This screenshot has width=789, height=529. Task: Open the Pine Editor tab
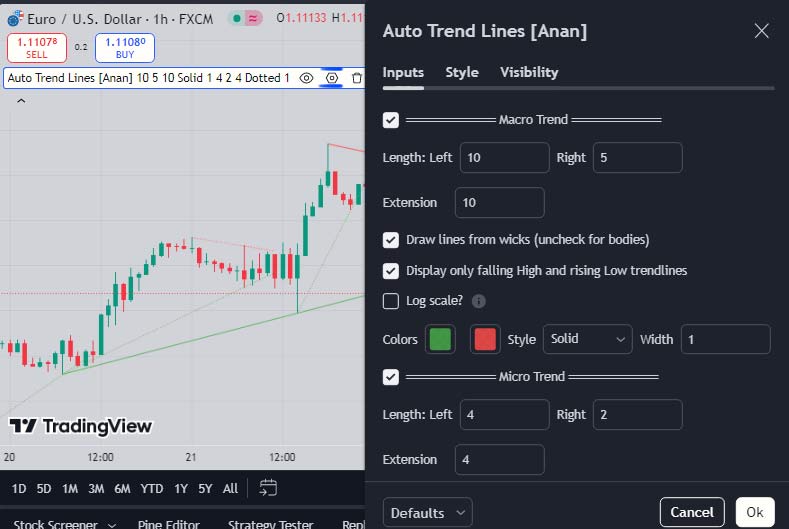tap(169, 524)
